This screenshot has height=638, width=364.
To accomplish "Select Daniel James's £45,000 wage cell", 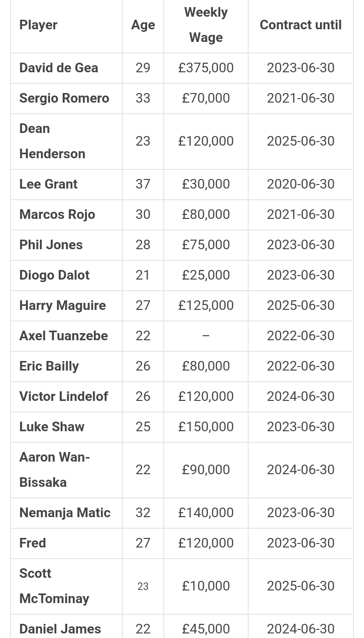I will [206, 629].
